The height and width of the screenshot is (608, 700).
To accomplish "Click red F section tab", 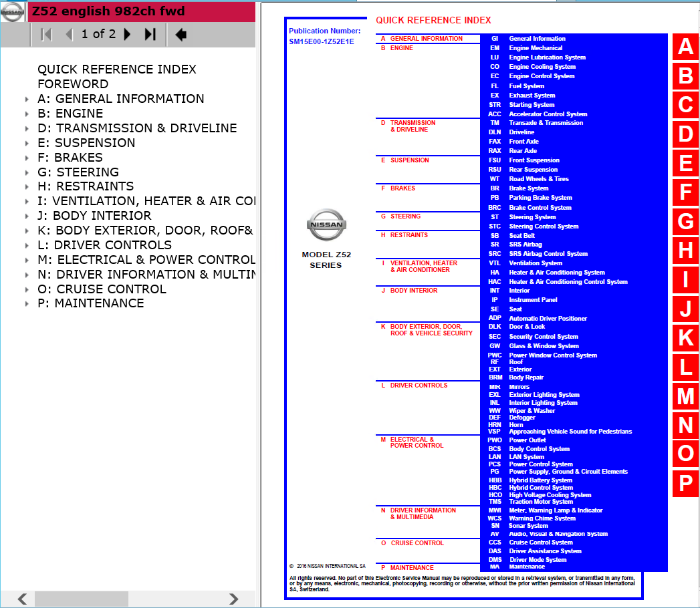I will pos(686,192).
